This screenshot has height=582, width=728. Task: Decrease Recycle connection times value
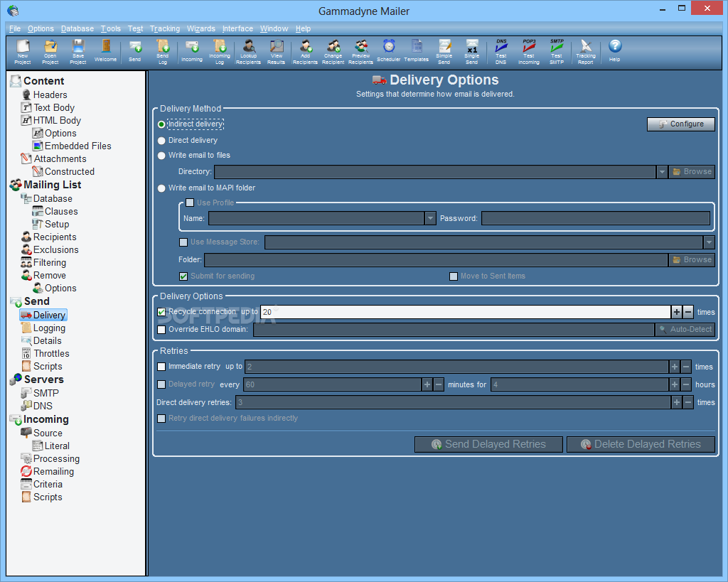click(688, 312)
